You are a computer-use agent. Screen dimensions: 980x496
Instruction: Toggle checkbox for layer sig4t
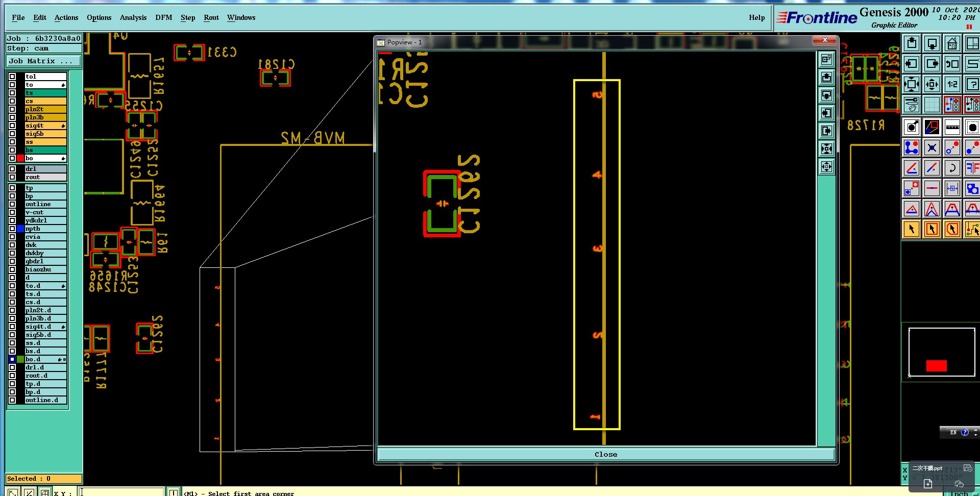coord(12,126)
